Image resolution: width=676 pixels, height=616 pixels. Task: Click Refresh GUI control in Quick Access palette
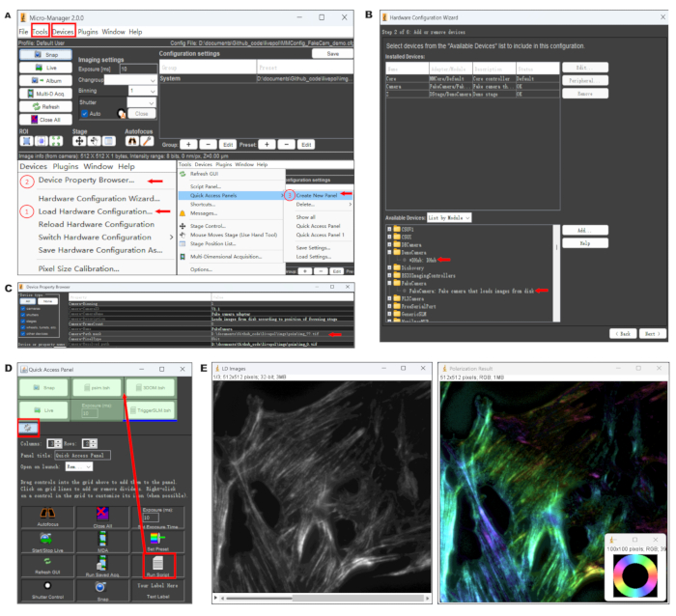(47, 566)
